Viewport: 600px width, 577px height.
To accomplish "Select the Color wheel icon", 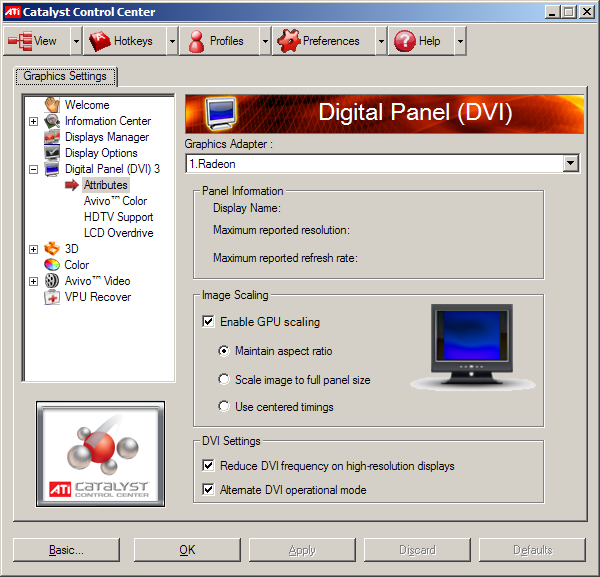I will tap(52, 265).
